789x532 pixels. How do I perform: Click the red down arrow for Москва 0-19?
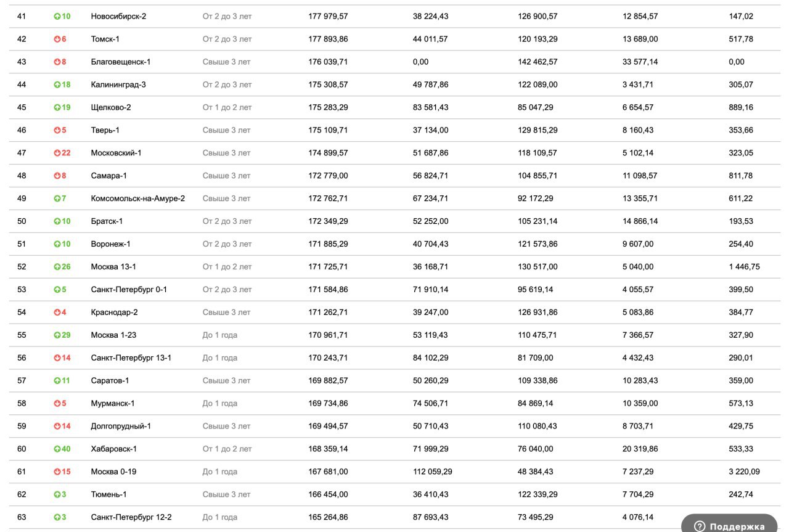(57, 472)
